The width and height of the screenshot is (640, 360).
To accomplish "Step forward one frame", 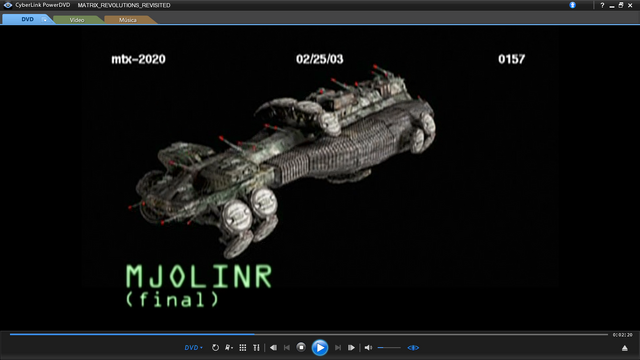I will (351, 348).
